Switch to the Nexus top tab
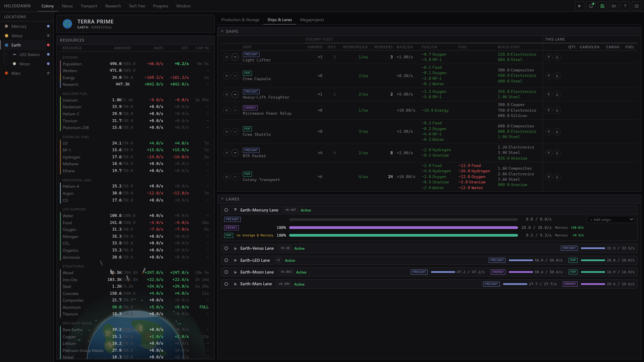The width and height of the screenshot is (644, 362). (67, 6)
